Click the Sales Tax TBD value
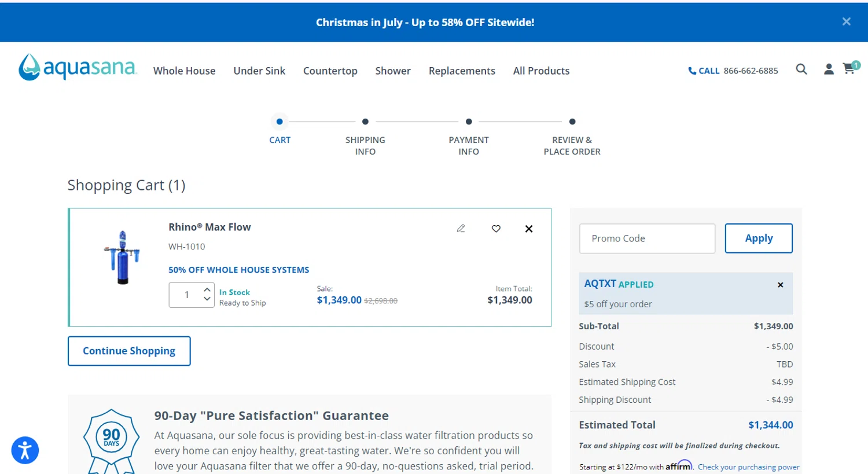 [785, 364]
